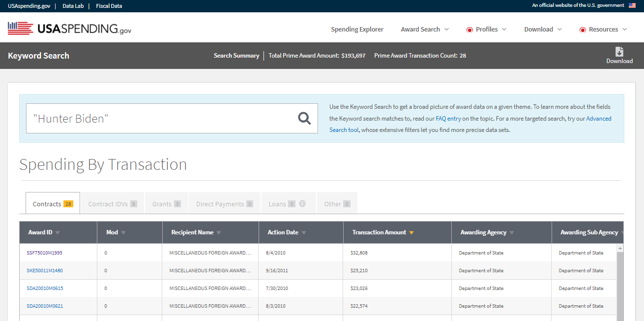Click Prime Award Transaction Count summary text
Viewport: 644px width, 321px height.
point(420,56)
